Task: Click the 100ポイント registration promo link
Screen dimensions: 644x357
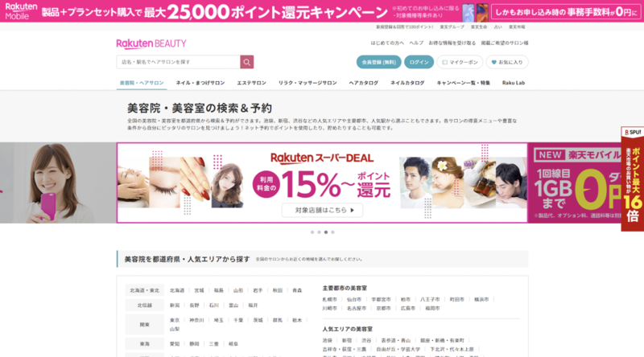Action: (x=405, y=27)
